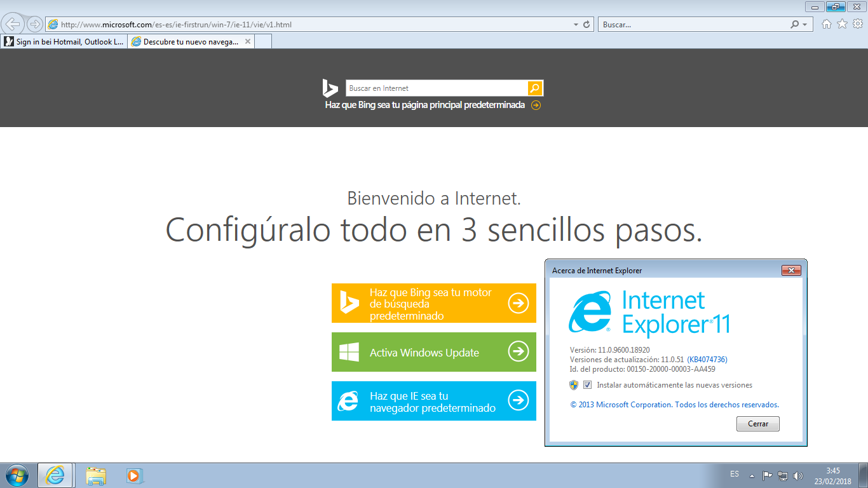Click the arrow circle on the Bing tile

point(519,304)
